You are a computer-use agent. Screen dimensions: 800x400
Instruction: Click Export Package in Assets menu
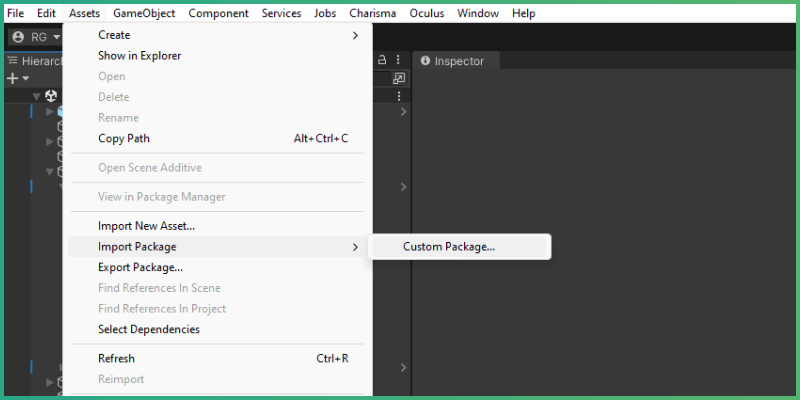pyautogui.click(x=140, y=267)
